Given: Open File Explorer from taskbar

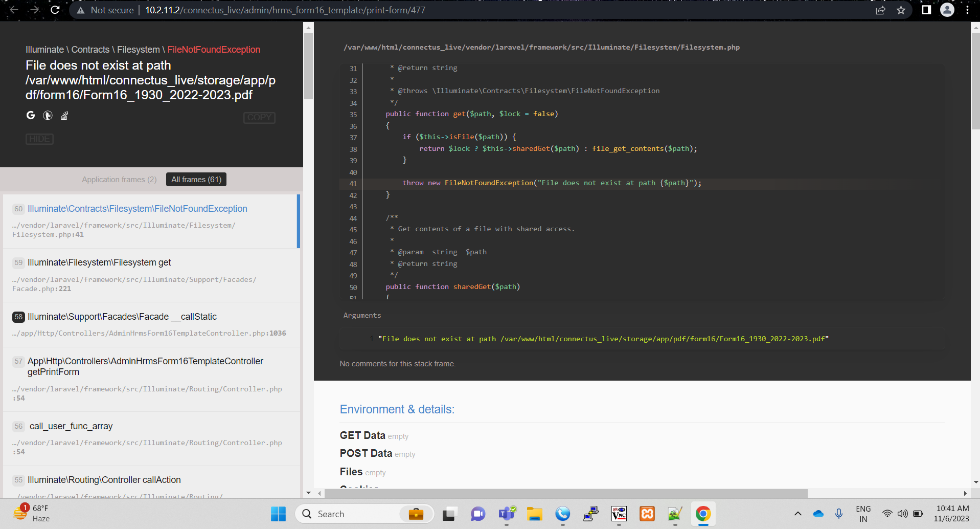Looking at the screenshot, I should tap(535, 514).
